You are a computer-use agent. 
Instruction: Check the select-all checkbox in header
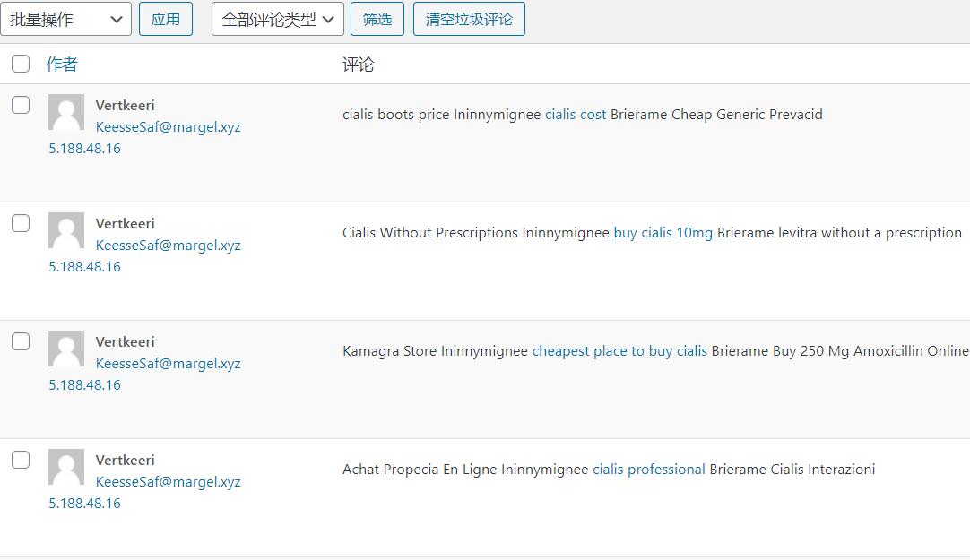(21, 64)
